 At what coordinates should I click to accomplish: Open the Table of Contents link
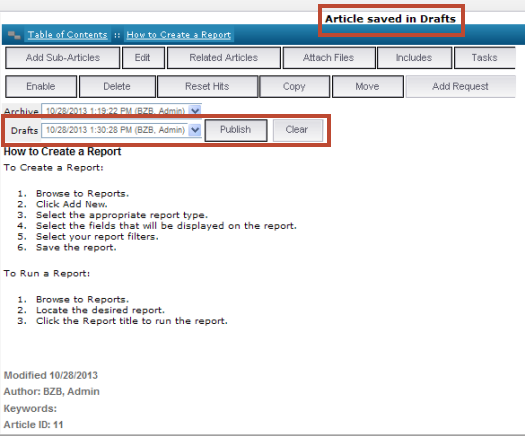pyautogui.click(x=67, y=35)
